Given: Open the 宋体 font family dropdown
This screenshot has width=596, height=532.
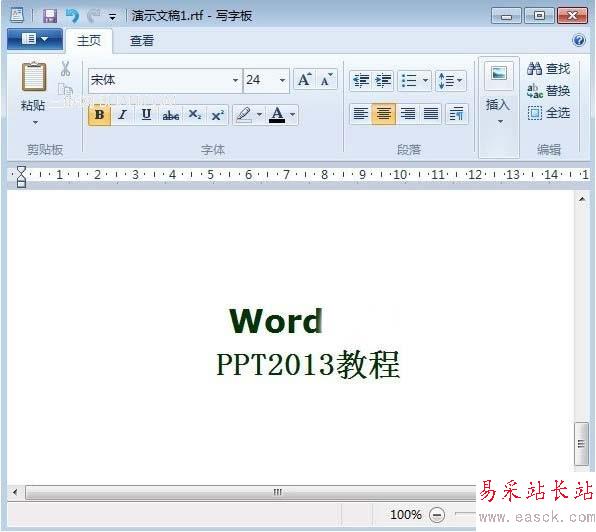Looking at the screenshot, I should coord(235,80).
